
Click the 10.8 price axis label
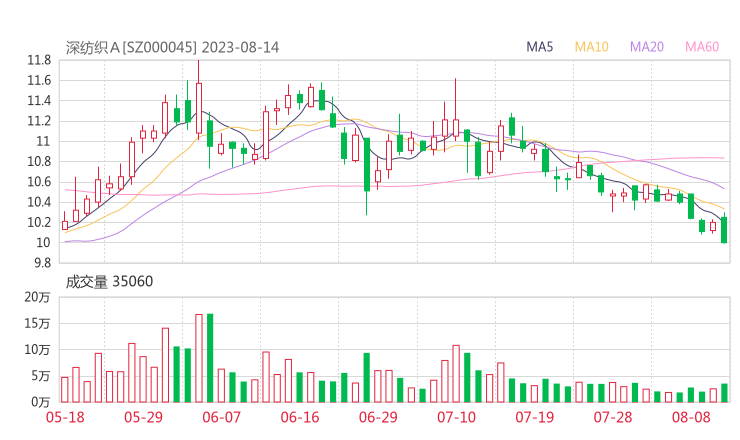pyautogui.click(x=39, y=161)
